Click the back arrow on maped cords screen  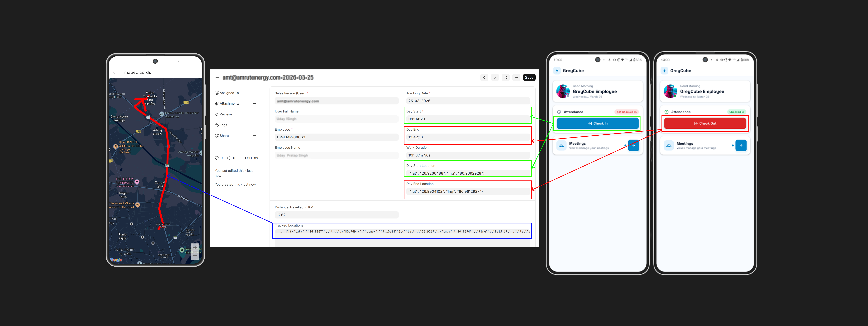click(115, 72)
